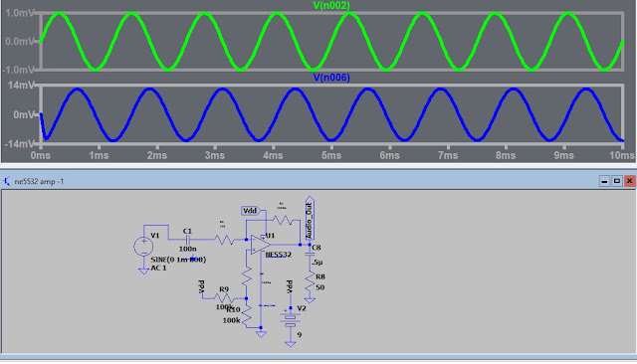This screenshot has height=364, width=637.
Task: Click the boxed Vdd label at op-amp supply
Action: click(250, 211)
